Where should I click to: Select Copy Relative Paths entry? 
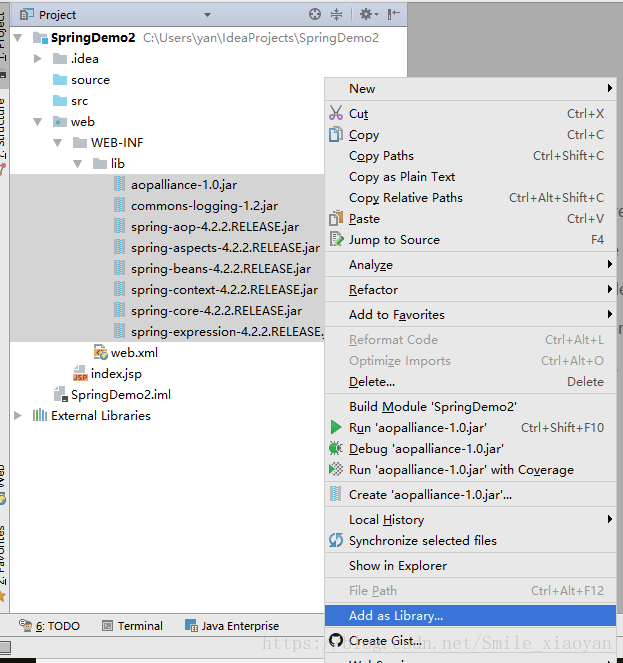[x=470, y=198]
